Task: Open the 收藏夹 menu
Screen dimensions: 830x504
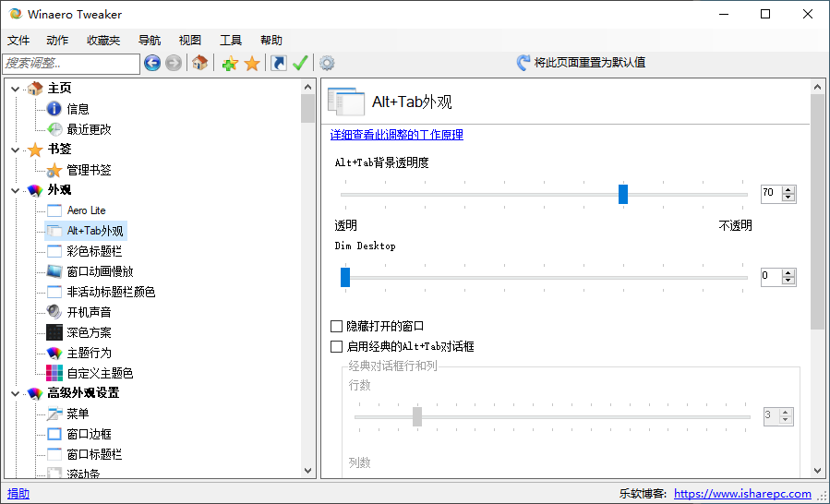Action: tap(103, 41)
